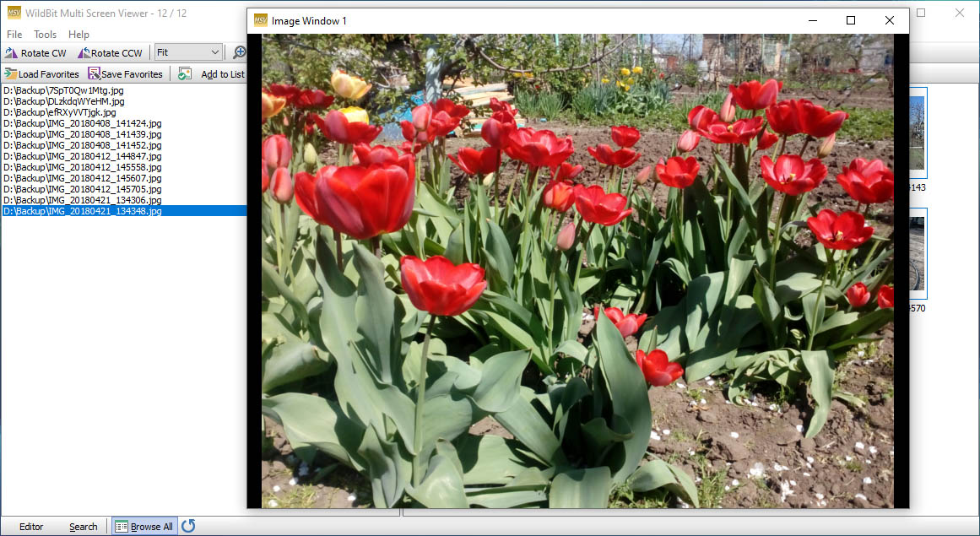Minimize Image Window 1
The image size is (980, 536).
tap(813, 20)
